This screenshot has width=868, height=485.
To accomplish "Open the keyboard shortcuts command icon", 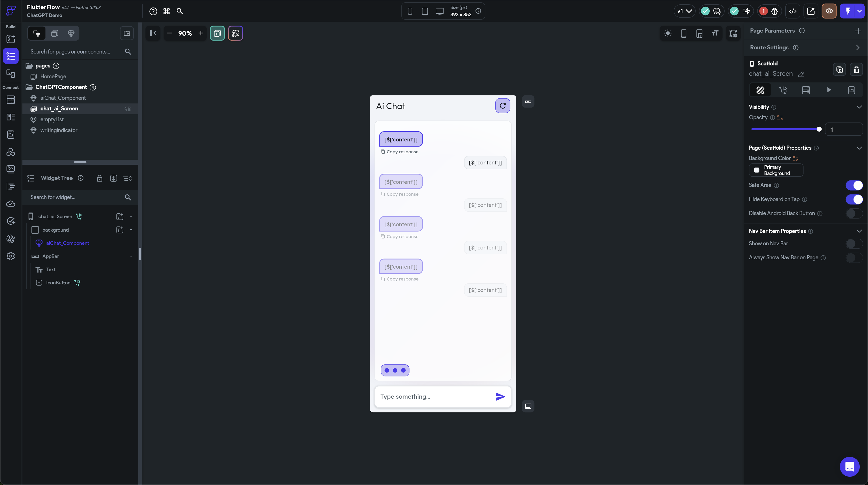I will 166,11.
